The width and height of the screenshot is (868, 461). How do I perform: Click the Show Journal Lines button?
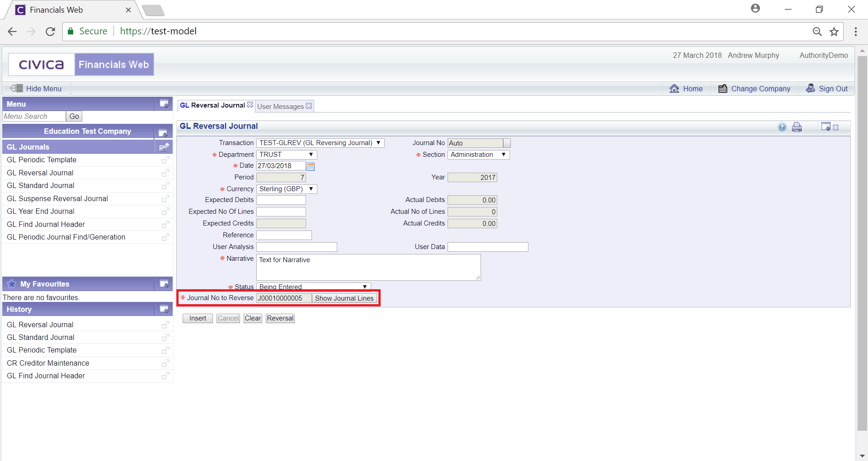[x=344, y=298]
